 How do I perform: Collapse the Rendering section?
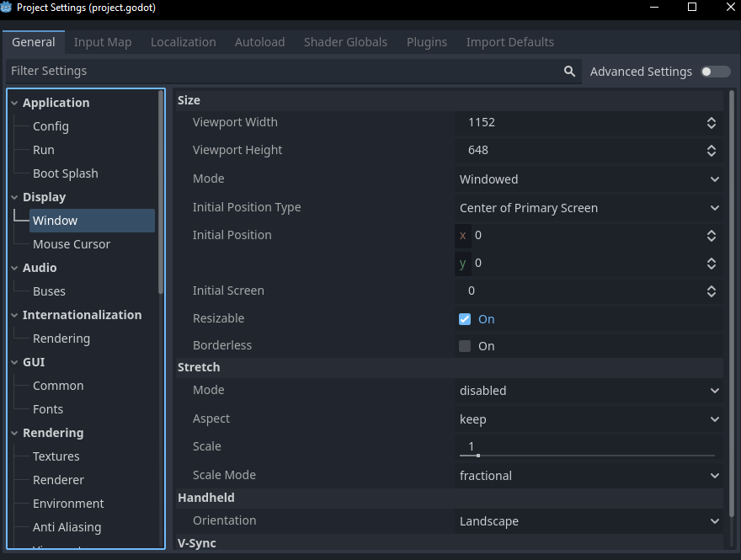coord(15,432)
